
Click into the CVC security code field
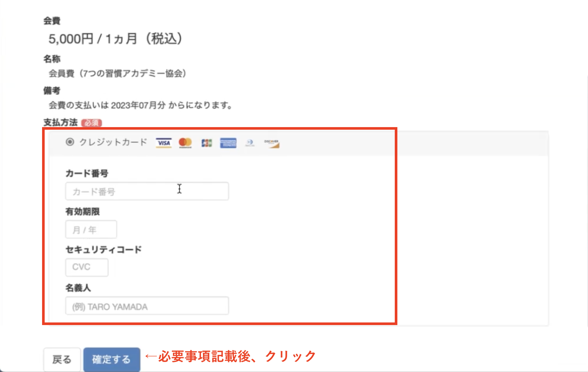pos(87,267)
